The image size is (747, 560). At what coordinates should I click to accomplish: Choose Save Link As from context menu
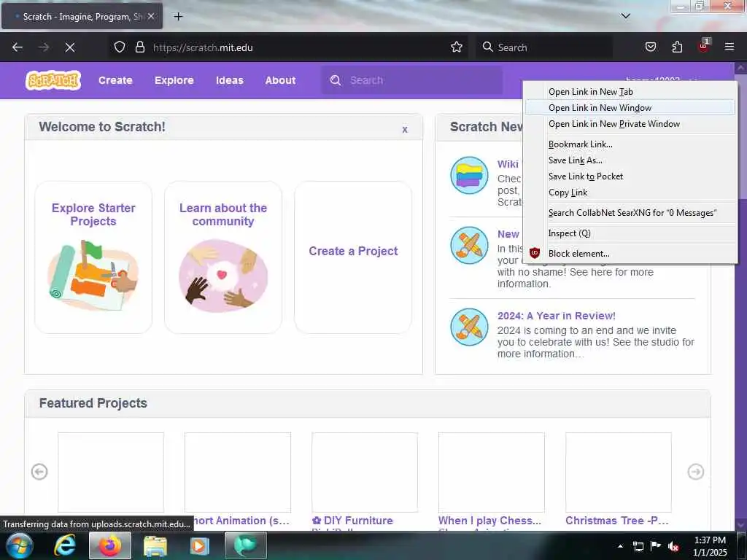[630, 160]
